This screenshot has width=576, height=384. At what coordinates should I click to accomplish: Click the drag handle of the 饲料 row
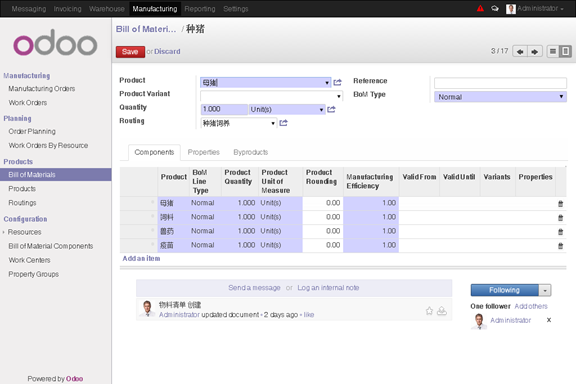152,216
